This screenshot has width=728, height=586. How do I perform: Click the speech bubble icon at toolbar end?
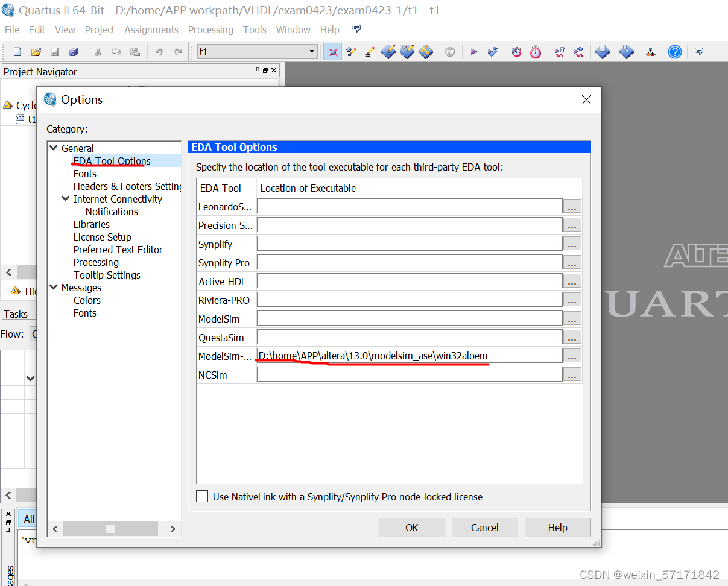coord(699,52)
